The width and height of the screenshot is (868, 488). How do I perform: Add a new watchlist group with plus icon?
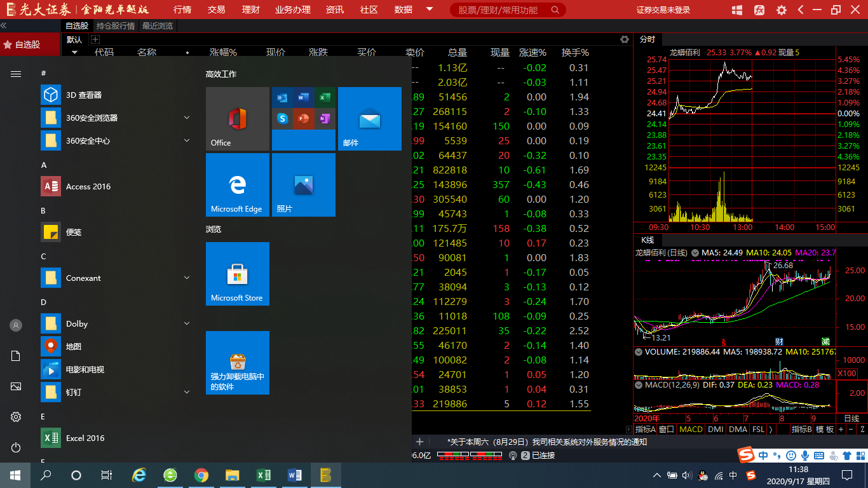point(95,39)
